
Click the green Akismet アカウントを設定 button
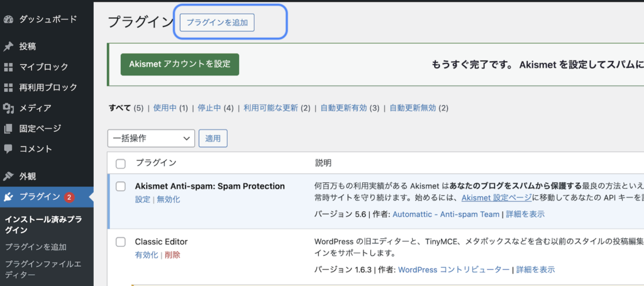coord(180,64)
